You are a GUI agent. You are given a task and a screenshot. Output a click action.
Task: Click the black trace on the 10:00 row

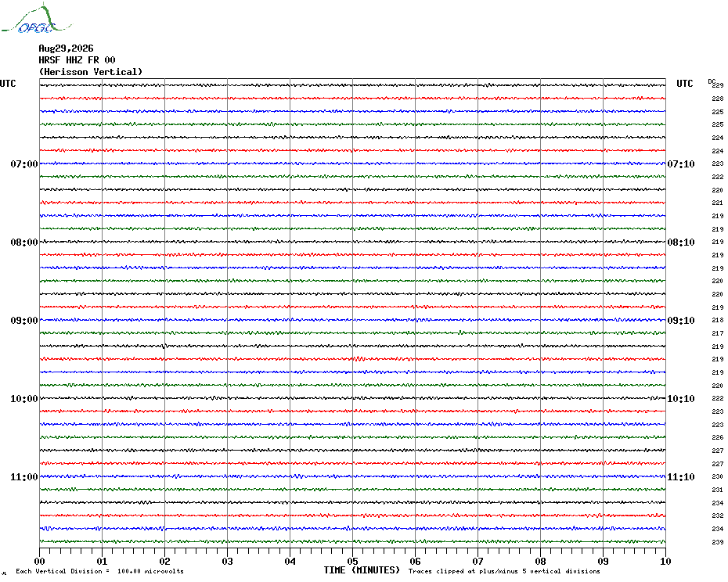click(x=353, y=398)
